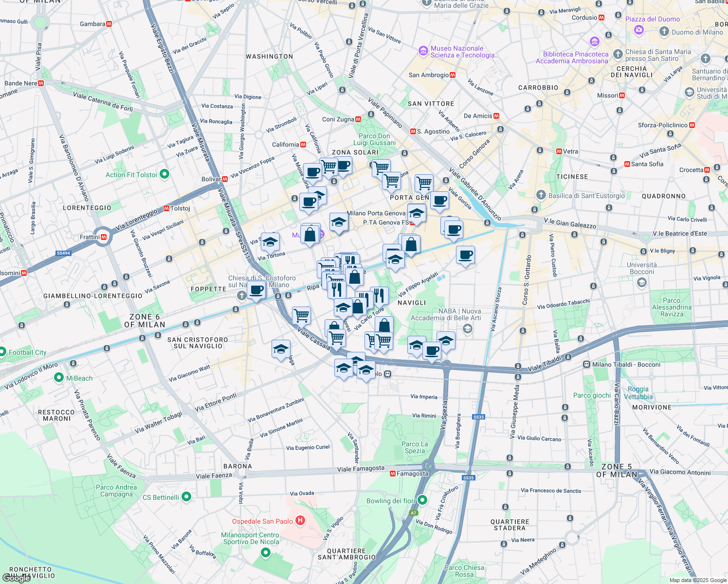Open the coffee cup marker nearest Via Filippo Argelati
This screenshot has height=584, width=728.
coord(465,255)
